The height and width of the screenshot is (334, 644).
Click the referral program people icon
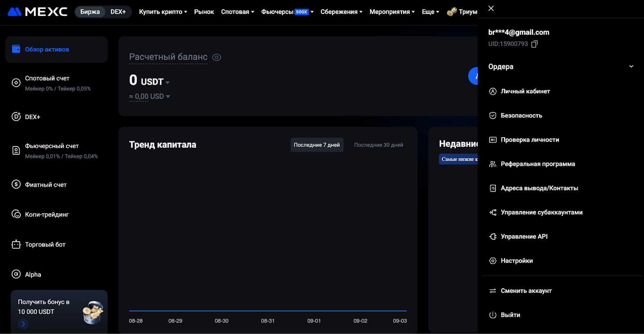tap(493, 164)
